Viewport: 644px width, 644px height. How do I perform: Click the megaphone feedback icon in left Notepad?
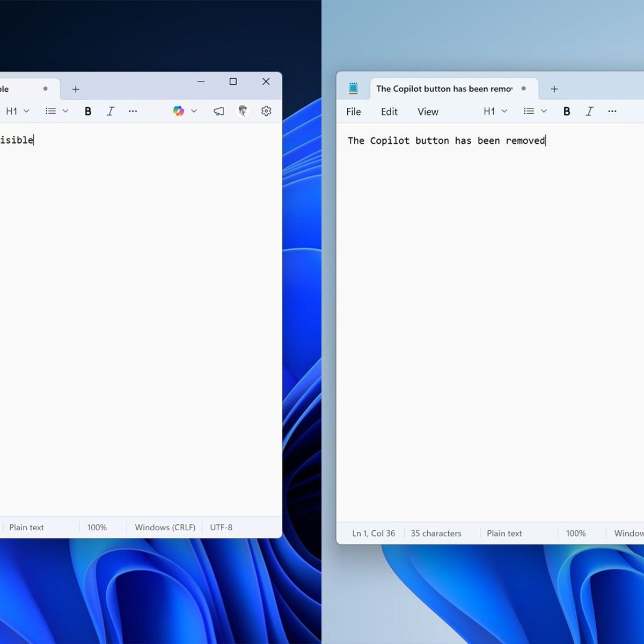(219, 111)
